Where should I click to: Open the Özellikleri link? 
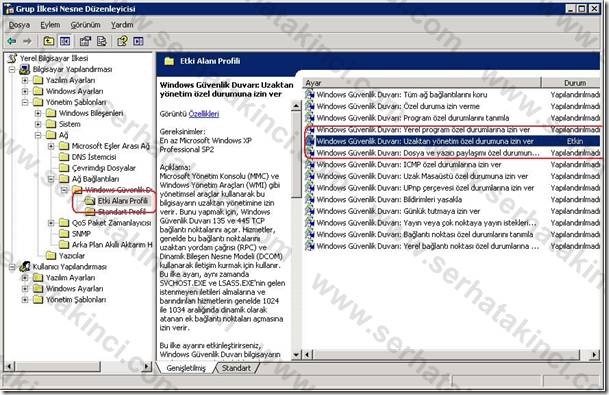click(x=204, y=114)
